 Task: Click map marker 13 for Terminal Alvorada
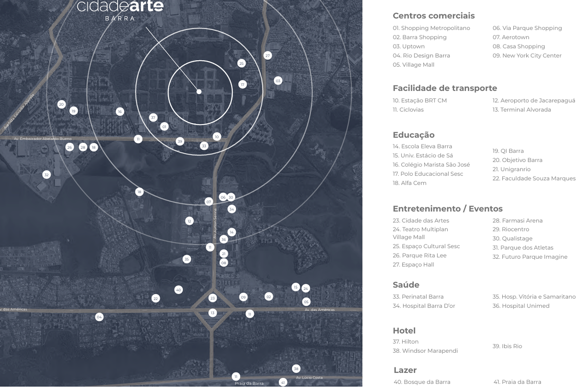click(213, 313)
